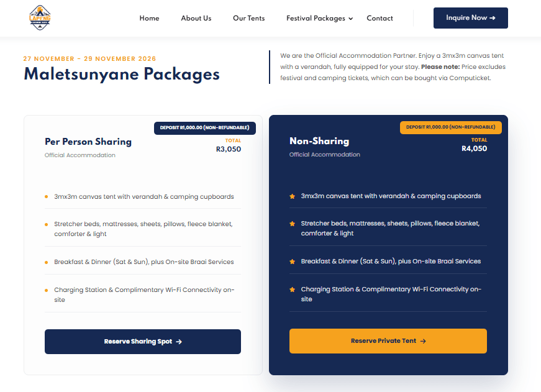Image resolution: width=541 pixels, height=392 pixels.
Task: Click the chevron beside Festival Packages
Action: (351, 19)
